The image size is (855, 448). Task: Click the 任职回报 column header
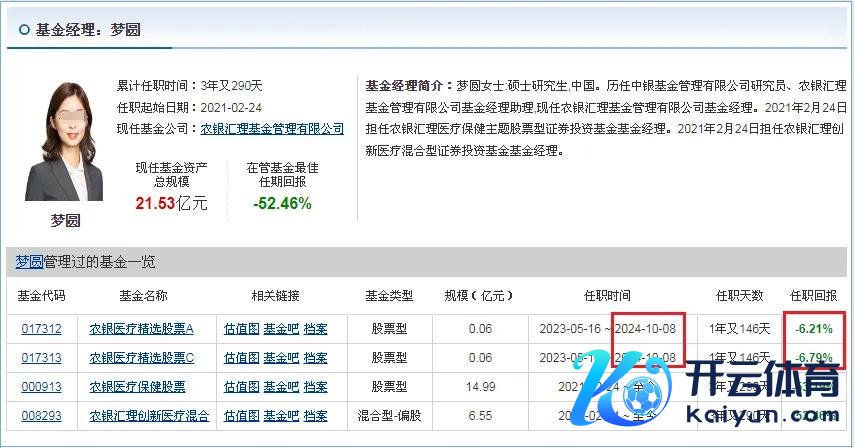pyautogui.click(x=814, y=296)
